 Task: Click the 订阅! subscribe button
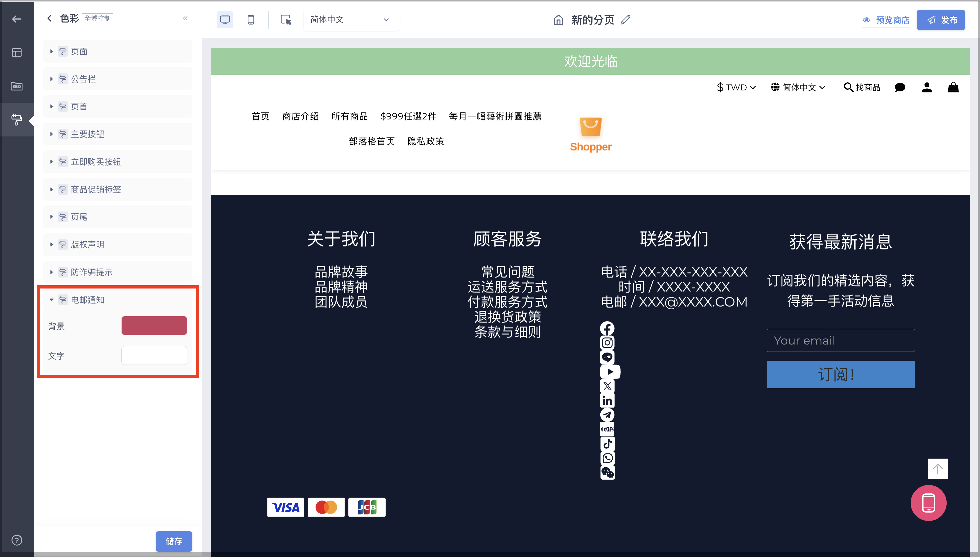click(x=840, y=375)
